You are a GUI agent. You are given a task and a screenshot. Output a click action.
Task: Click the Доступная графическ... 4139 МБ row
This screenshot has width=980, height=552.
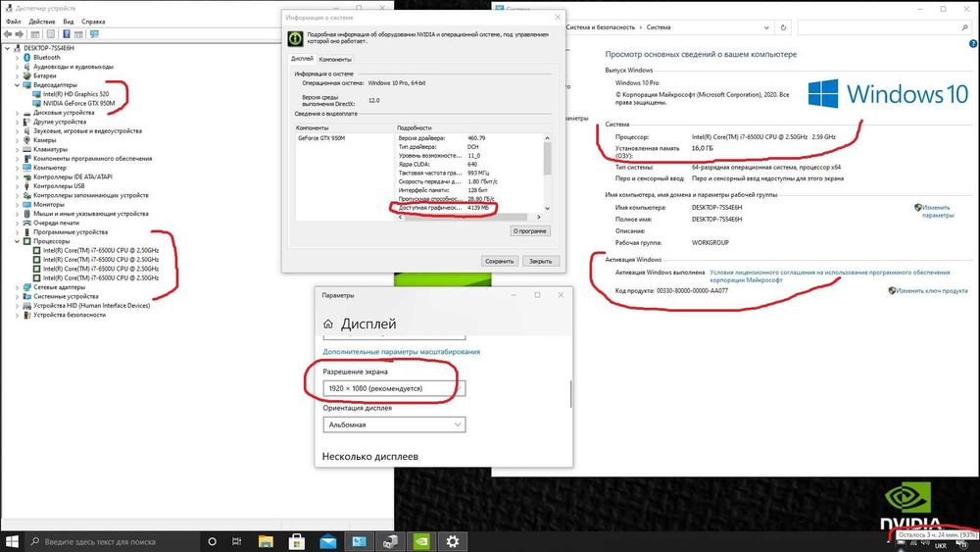(x=444, y=207)
